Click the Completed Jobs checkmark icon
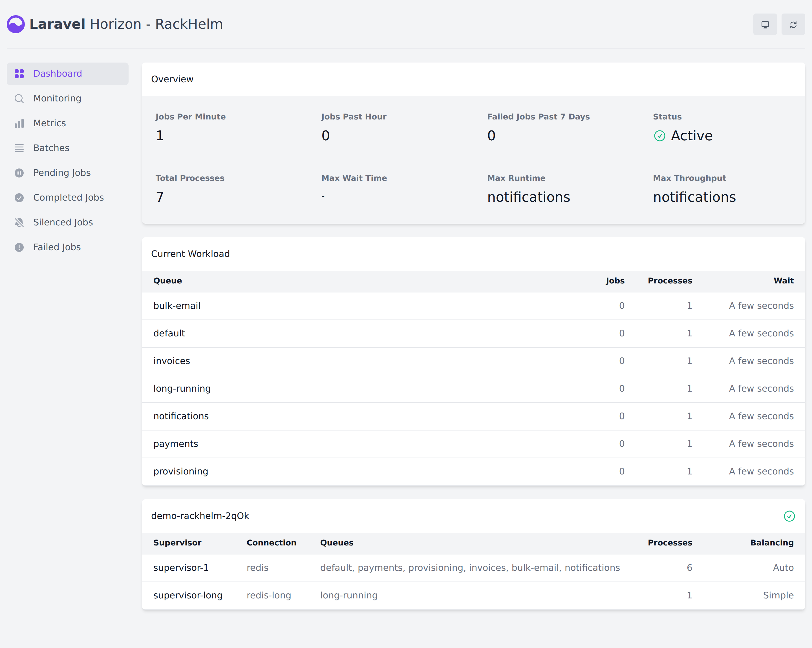 coord(19,198)
